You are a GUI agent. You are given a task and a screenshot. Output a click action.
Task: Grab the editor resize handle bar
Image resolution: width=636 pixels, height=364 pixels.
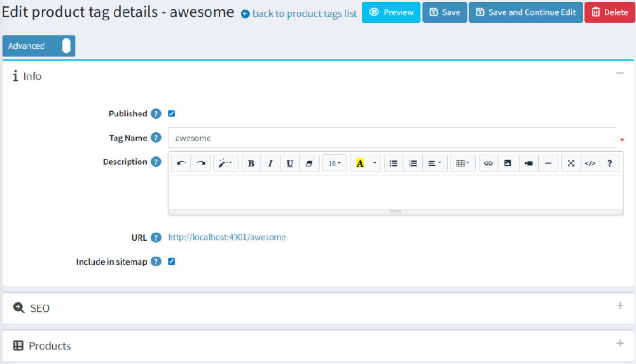coord(396,212)
